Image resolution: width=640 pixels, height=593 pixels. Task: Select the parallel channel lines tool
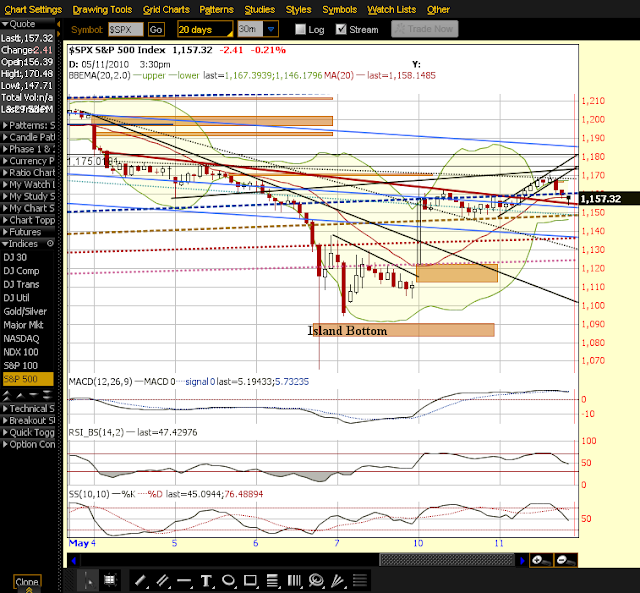pyautogui.click(x=162, y=580)
